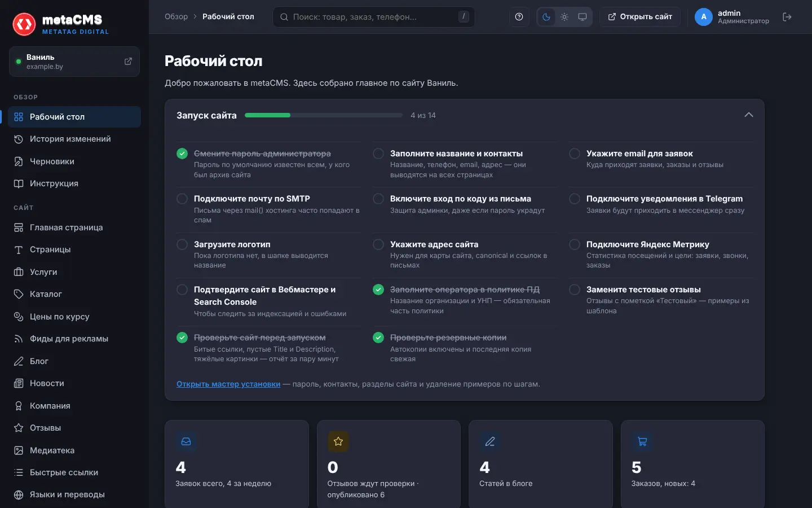
Task: Collapse the Запуск сайта panel
Action: click(749, 115)
